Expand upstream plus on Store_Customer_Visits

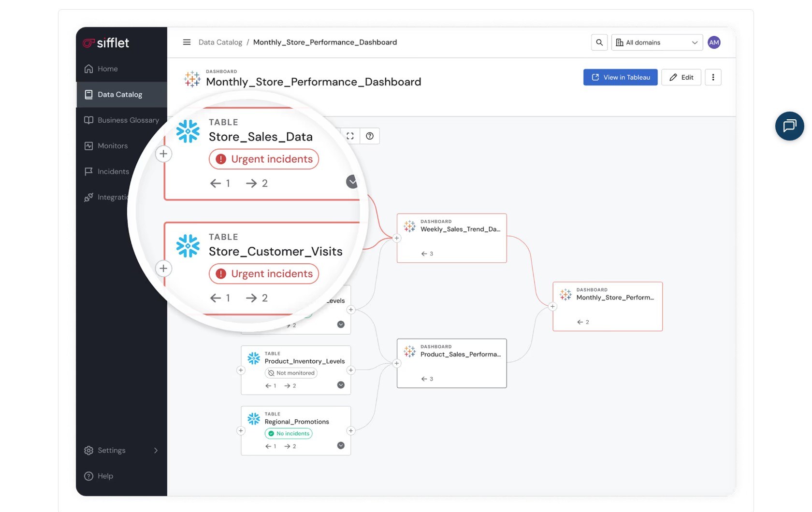tap(163, 269)
